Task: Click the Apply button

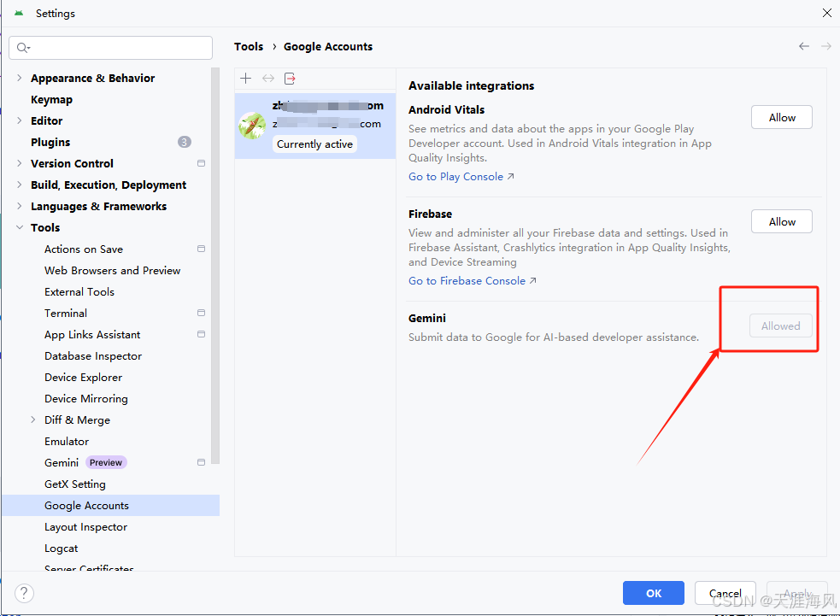Action: (797, 593)
